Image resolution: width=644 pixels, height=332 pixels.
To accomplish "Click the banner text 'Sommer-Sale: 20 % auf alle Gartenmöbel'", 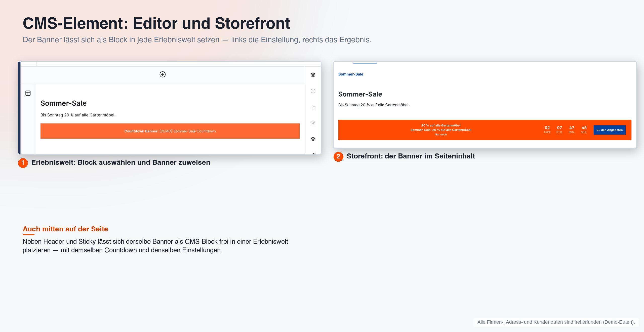I will coord(441,130).
